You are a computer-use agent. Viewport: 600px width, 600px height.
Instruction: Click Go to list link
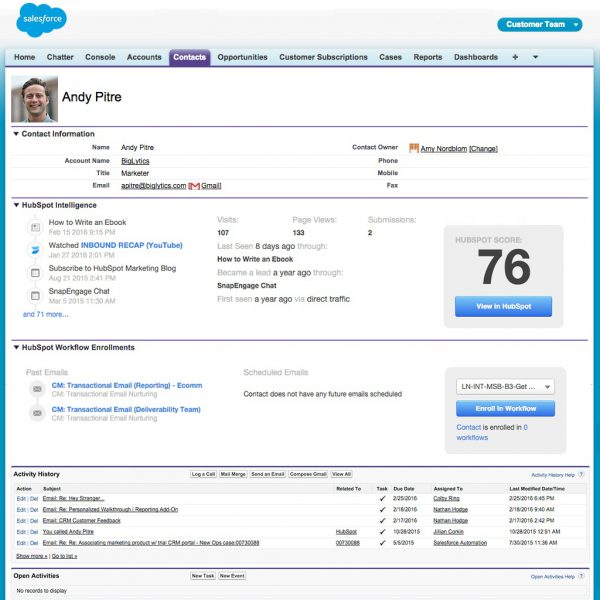pyautogui.click(x=64, y=556)
